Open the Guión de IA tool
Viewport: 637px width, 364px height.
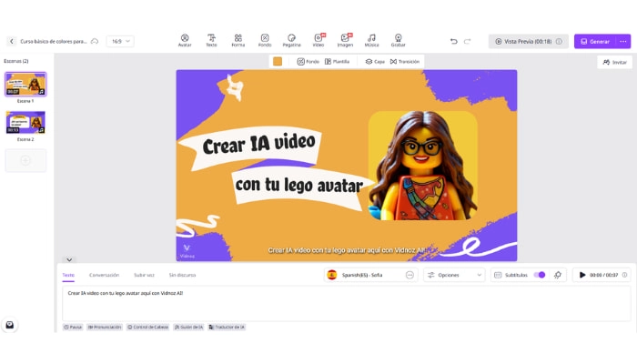click(188, 327)
